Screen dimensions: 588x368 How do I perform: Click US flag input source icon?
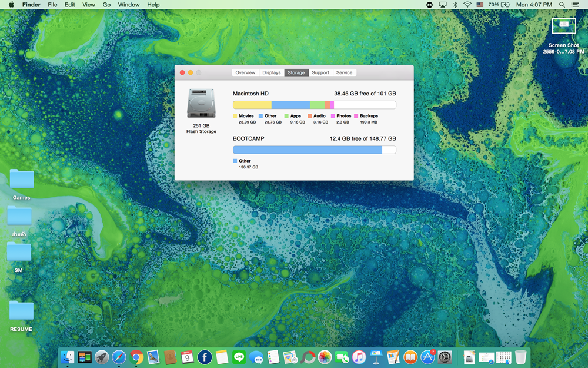point(480,5)
